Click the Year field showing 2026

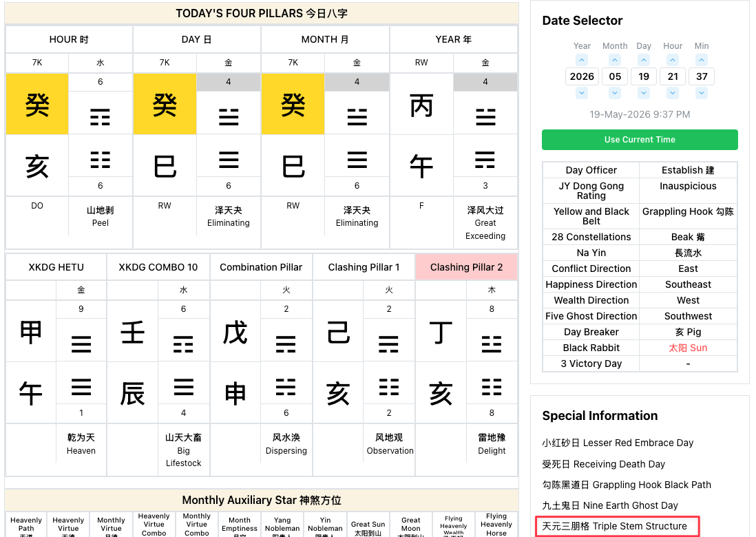pyautogui.click(x=582, y=76)
